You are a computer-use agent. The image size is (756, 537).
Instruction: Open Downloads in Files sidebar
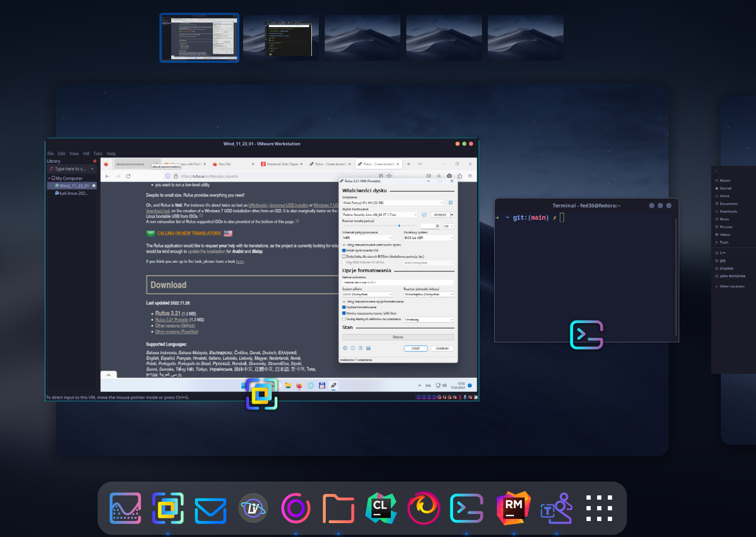pyautogui.click(x=728, y=211)
